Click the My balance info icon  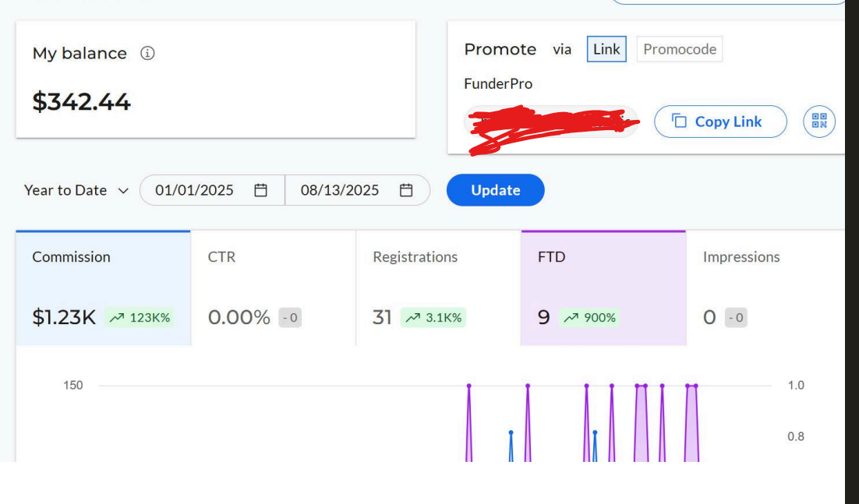coord(147,53)
